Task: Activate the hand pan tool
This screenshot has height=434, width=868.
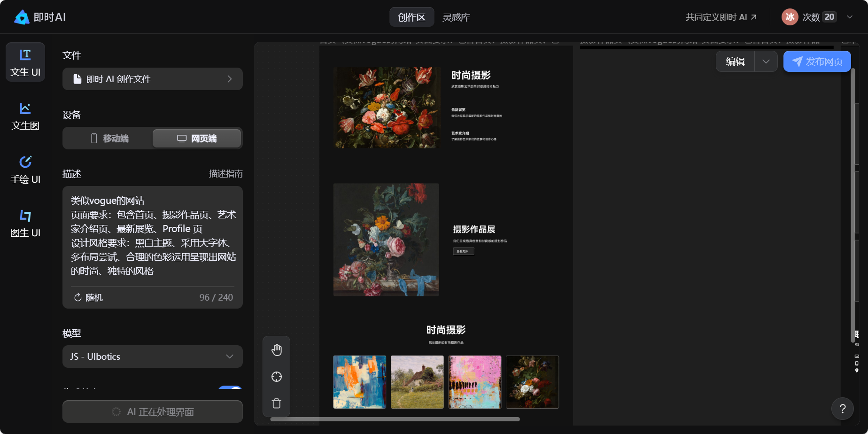Action: tap(277, 350)
